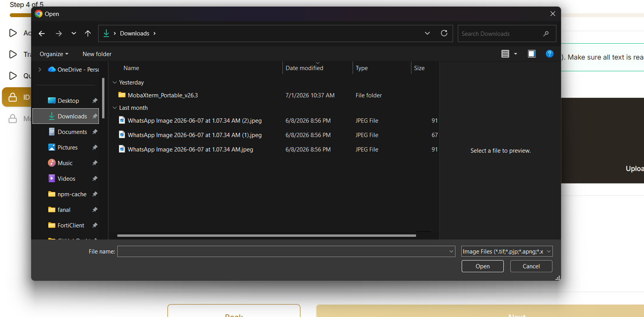Select WhatsApp Image 1.07.34 AM (2).jpeg

pyautogui.click(x=195, y=121)
